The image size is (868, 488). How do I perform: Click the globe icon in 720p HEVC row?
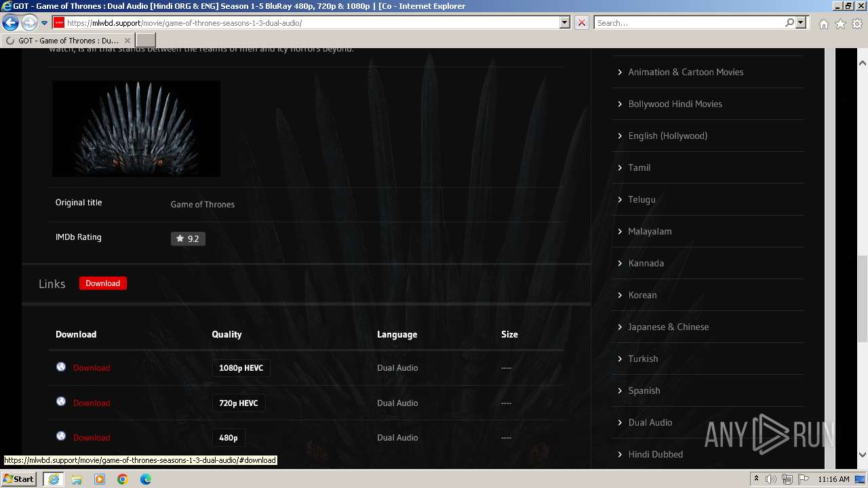[61, 401]
